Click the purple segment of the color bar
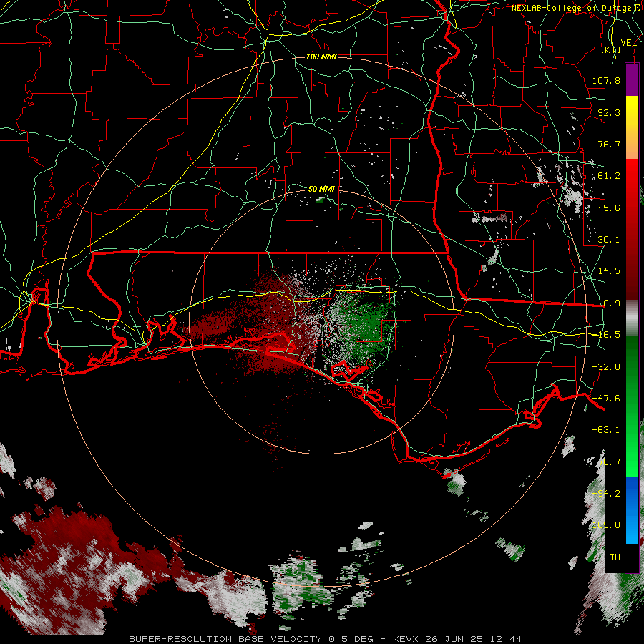The height and width of the screenshot is (644, 644). point(632,79)
